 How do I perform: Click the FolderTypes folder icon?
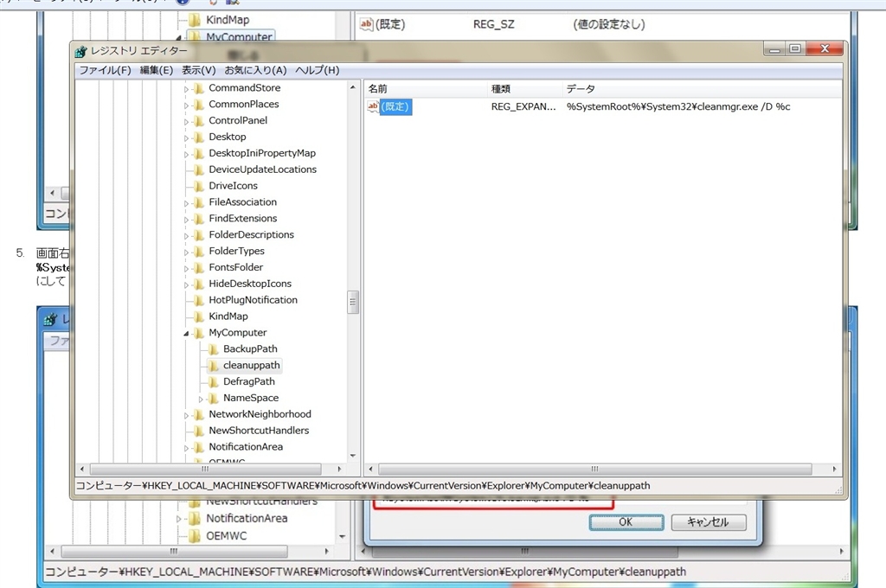coord(198,252)
